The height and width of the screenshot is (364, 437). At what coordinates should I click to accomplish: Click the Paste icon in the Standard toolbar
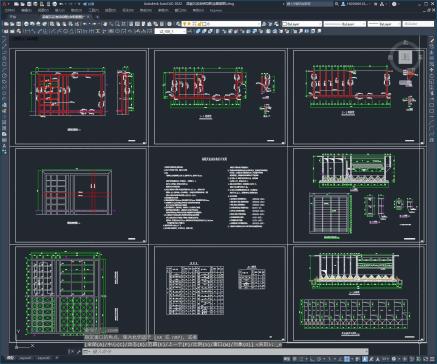click(x=64, y=24)
